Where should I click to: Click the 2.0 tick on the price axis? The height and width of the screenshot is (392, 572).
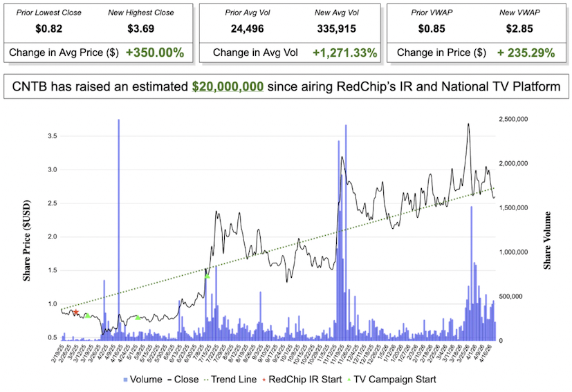coord(52,236)
